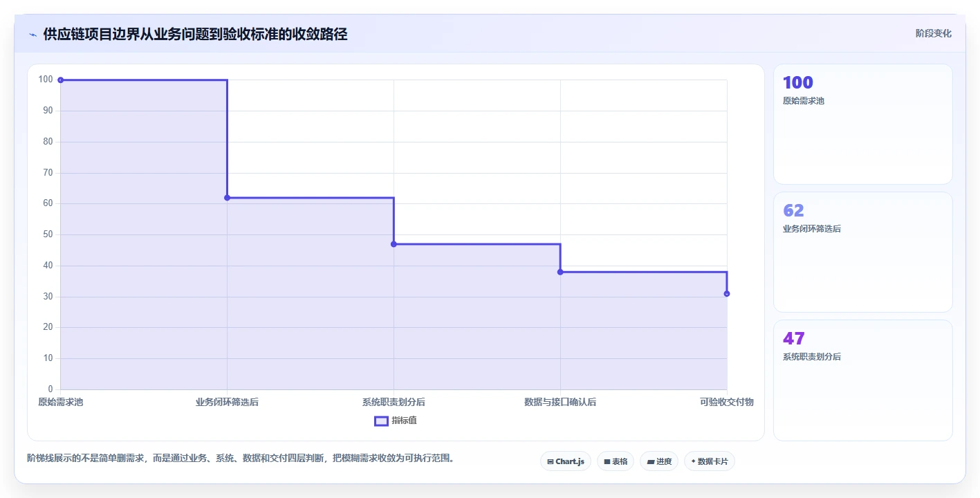980x498 pixels.
Task: Select the data point at 数据与接口确认后 (38)
Action: click(x=560, y=272)
